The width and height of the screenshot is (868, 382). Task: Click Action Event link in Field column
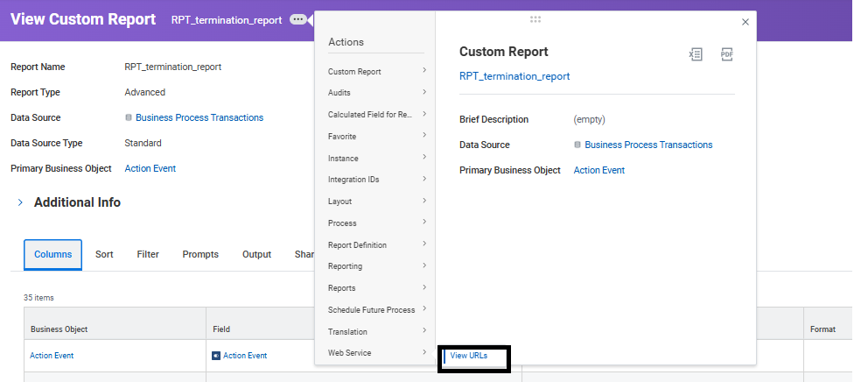click(245, 356)
